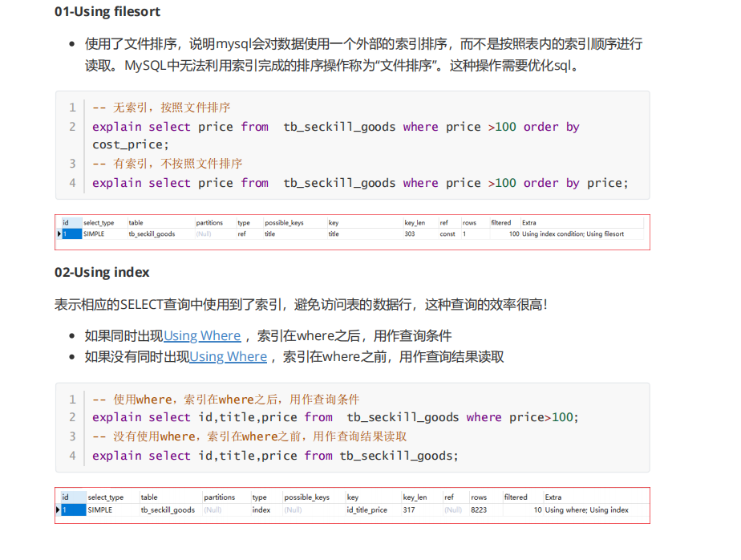Click the comment '-- 没有使用where，索引在where之前'
The image size is (741, 560).
[249, 436]
